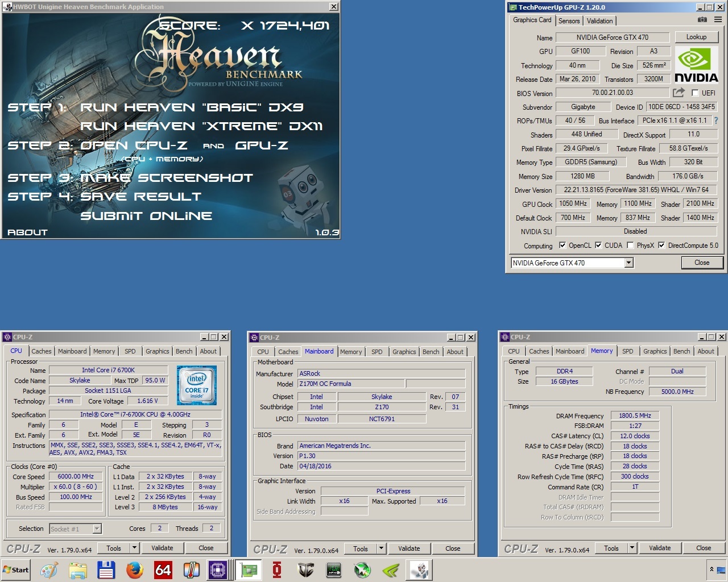Toggle the OpenCL checkbox
The width and height of the screenshot is (728, 582).
point(562,246)
